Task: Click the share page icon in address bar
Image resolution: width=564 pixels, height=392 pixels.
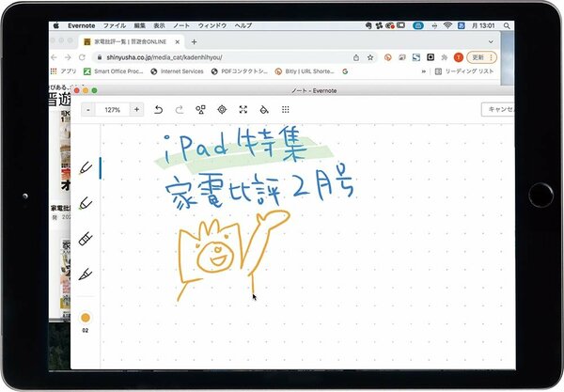Action: pos(356,57)
